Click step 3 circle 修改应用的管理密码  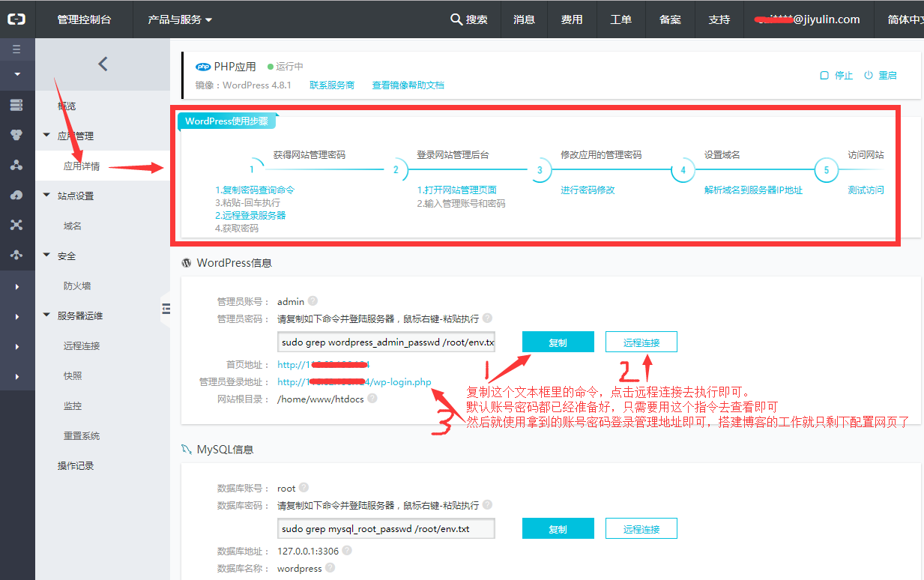pos(540,169)
